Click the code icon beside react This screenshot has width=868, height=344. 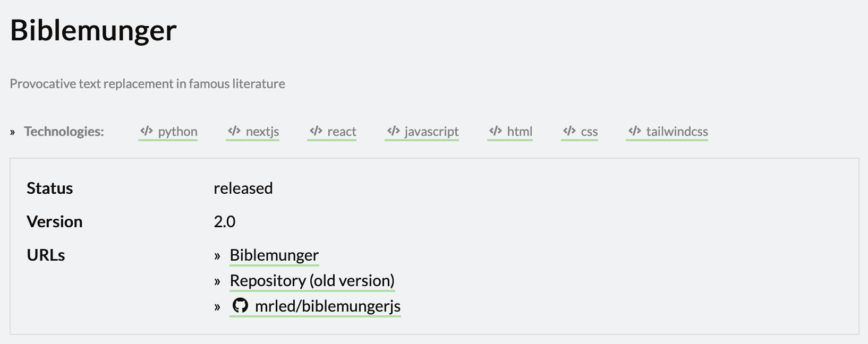[x=316, y=131]
